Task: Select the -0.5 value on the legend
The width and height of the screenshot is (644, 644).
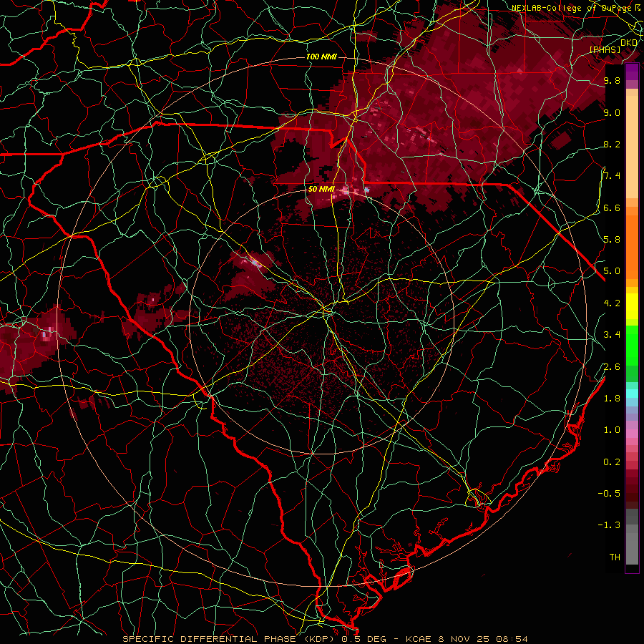Action: click(x=609, y=493)
